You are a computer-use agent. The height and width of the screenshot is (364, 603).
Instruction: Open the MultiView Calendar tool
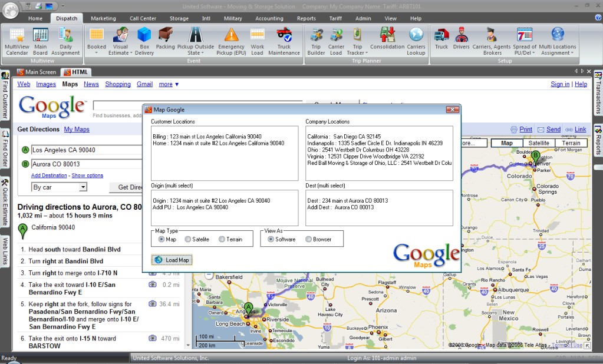(17, 42)
